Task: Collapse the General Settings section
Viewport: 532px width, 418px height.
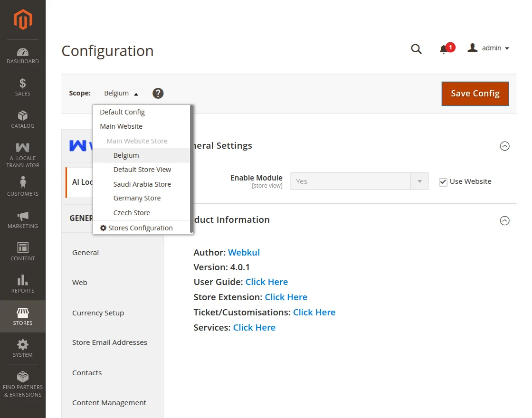Action: (505, 146)
